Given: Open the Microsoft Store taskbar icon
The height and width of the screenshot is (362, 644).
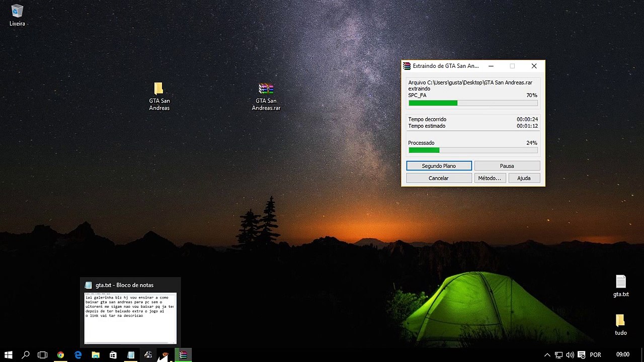Looking at the screenshot, I should pos(113,355).
